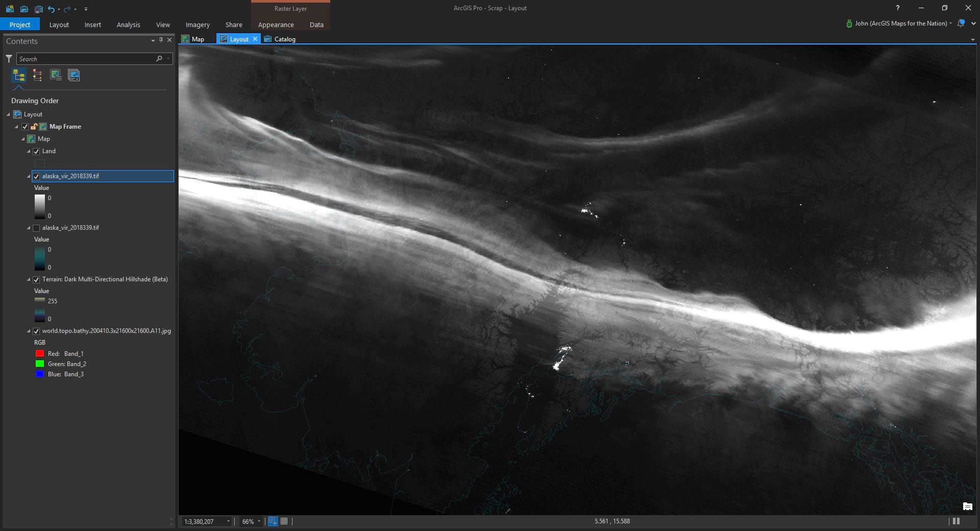Switch to the Map view tab
Viewport: 980px width, 531px height.
193,39
